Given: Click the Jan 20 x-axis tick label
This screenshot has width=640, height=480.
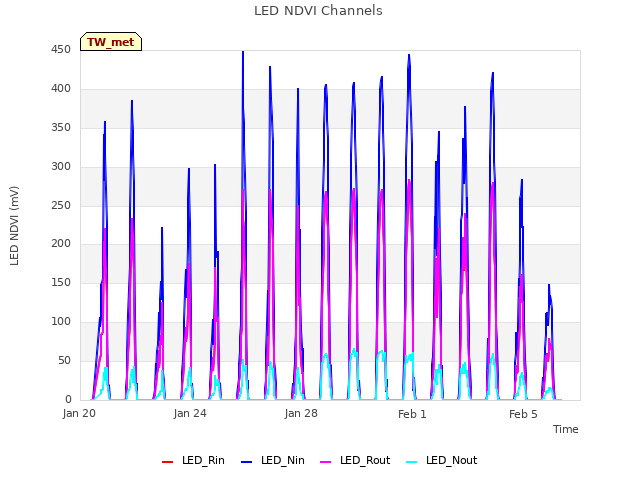Looking at the screenshot, I should (79, 414).
